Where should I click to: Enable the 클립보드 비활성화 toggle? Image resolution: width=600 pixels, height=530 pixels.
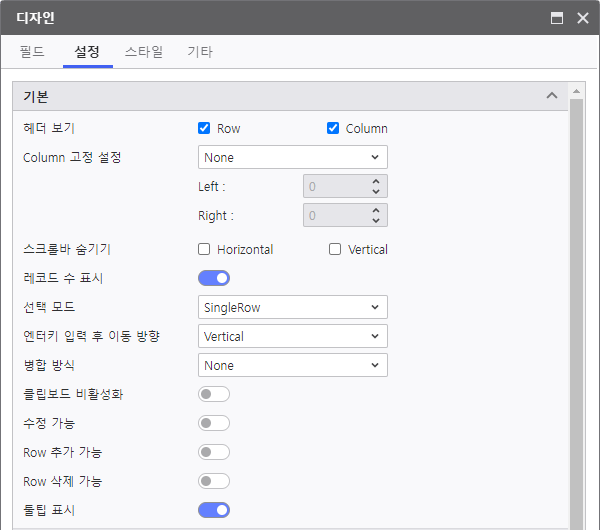(214, 394)
